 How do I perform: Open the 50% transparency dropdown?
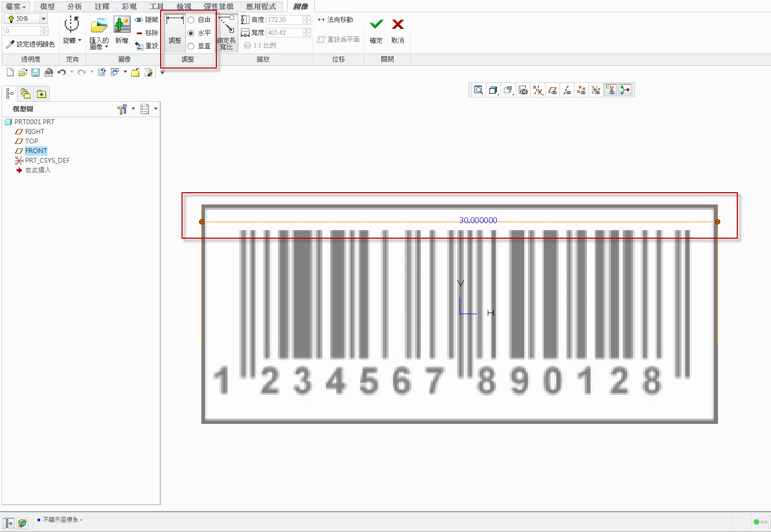point(44,19)
